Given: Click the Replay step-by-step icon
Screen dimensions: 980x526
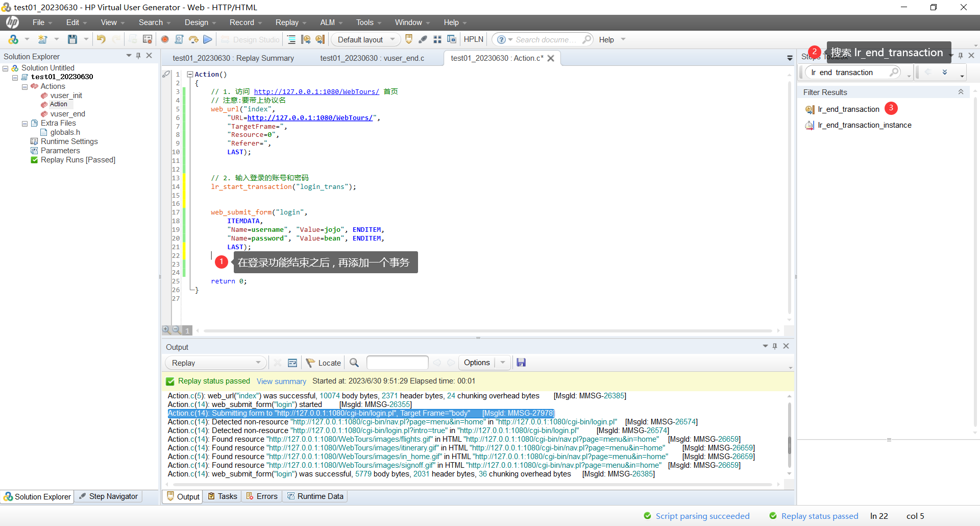Looking at the screenshot, I should click(193, 39).
